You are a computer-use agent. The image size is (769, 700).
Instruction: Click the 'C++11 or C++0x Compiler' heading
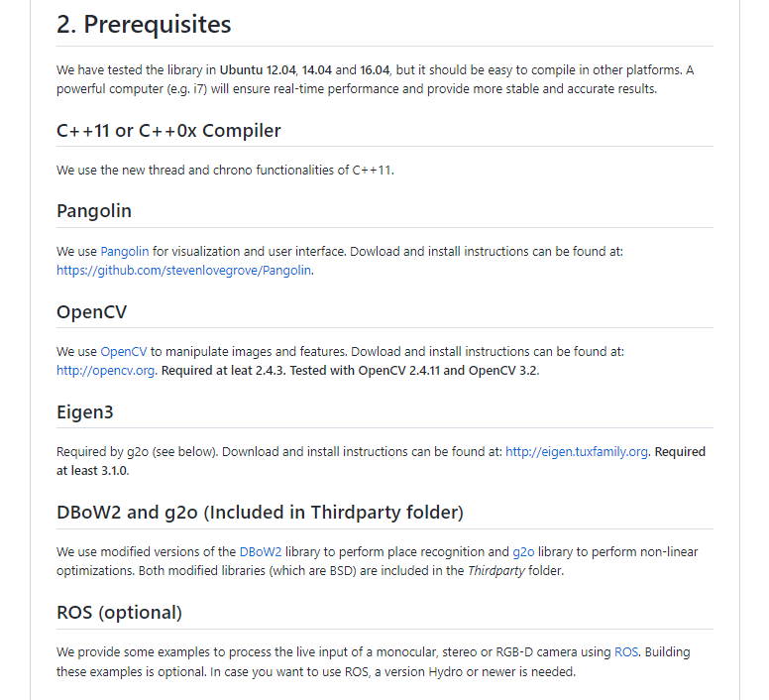(168, 131)
